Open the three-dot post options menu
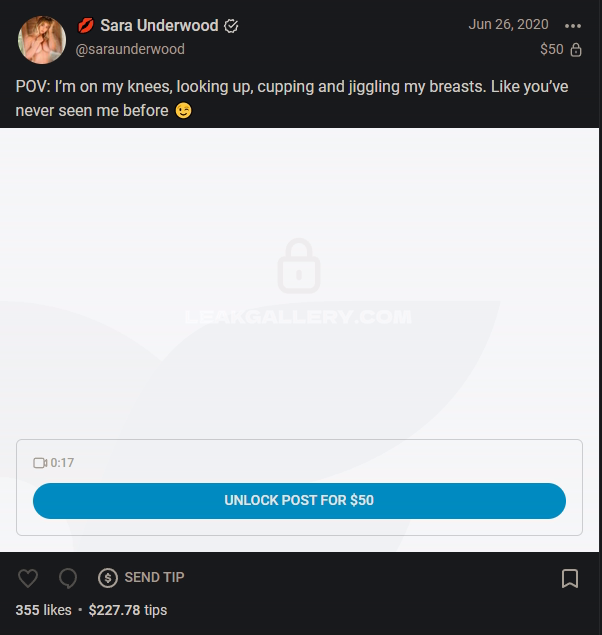This screenshot has height=635, width=602. coord(573,26)
